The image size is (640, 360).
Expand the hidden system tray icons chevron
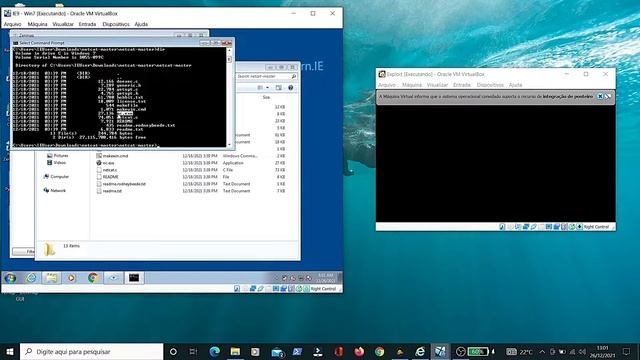point(542,351)
